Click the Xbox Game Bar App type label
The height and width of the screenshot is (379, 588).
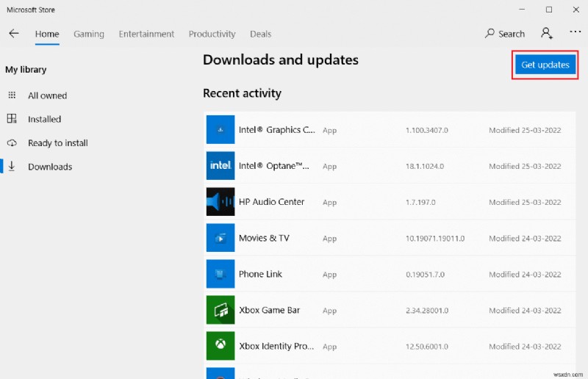click(329, 311)
